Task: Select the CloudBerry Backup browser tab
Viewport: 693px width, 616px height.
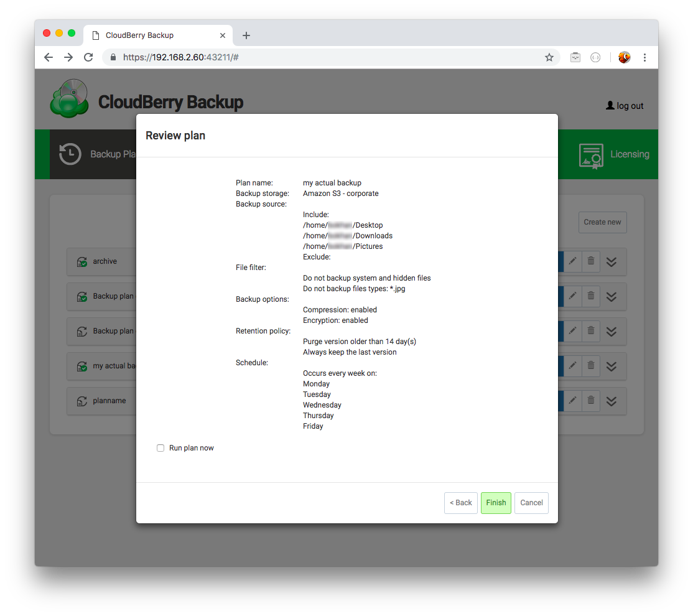Action: click(x=158, y=35)
